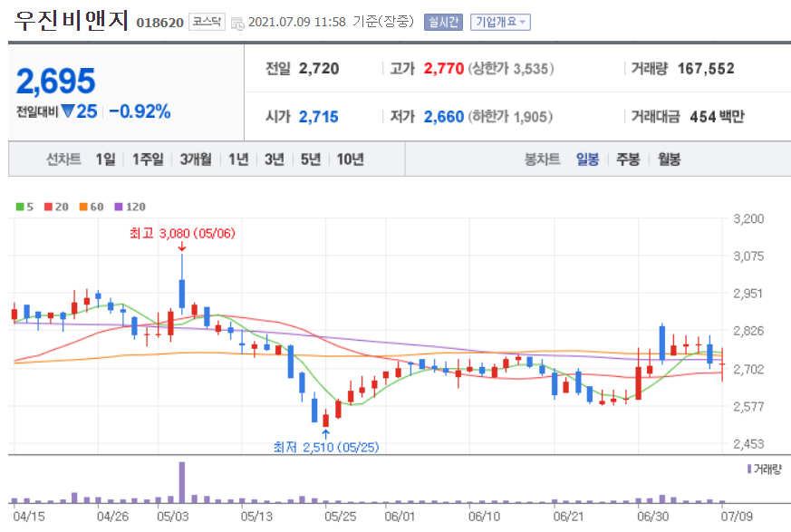The image size is (791, 532).
Task: Switch to the 주봉 weekly candle chart
Action: coord(628,160)
